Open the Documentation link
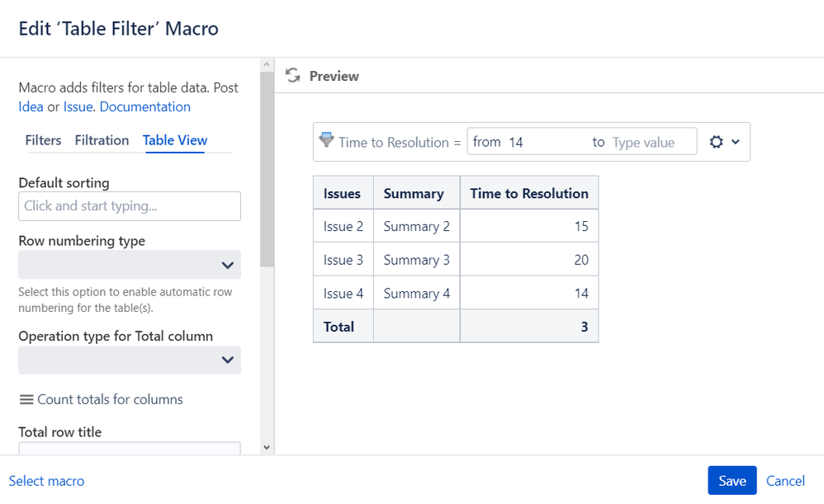 tap(144, 106)
